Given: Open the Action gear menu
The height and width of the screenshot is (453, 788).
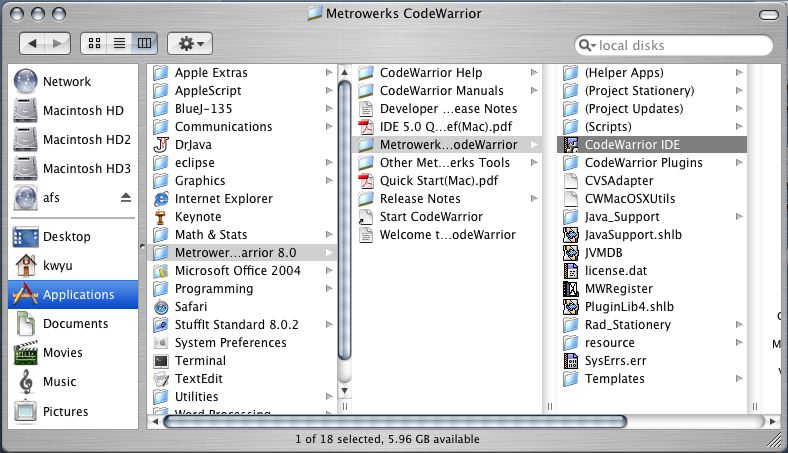Looking at the screenshot, I should pos(190,44).
